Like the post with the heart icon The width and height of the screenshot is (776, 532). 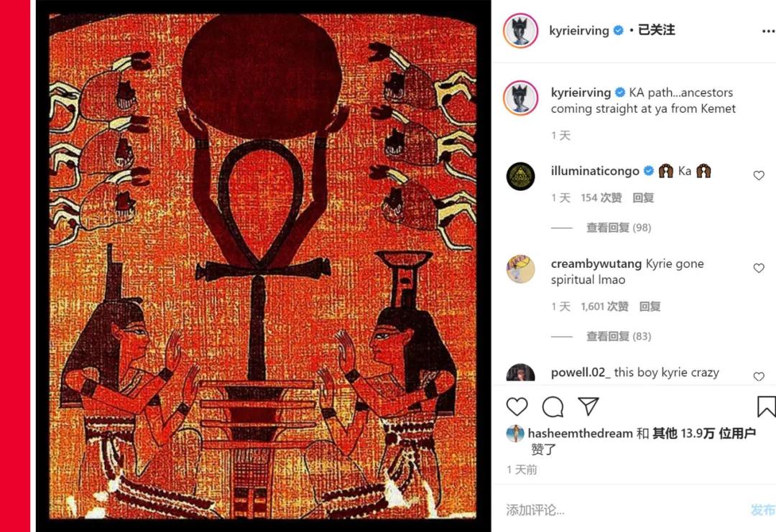(517, 406)
